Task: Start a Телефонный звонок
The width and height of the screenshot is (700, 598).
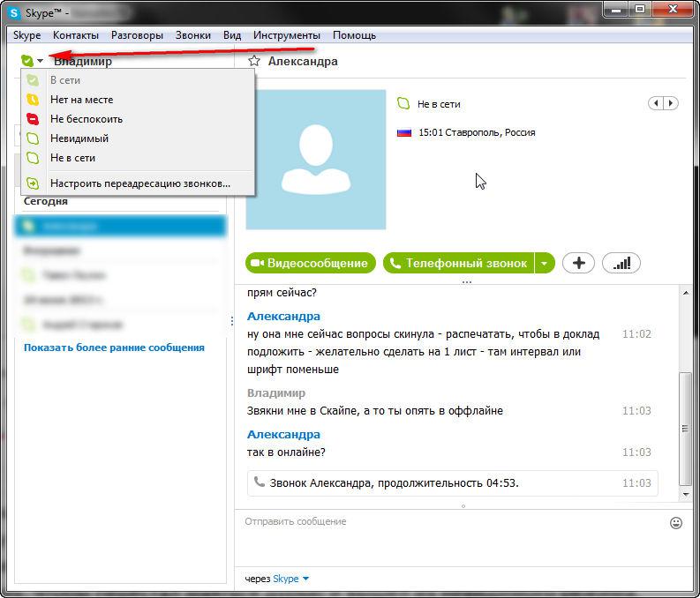Action: tap(458, 263)
